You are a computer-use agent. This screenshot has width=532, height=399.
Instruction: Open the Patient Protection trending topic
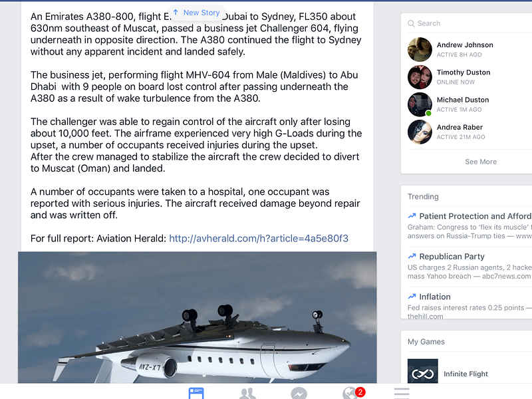click(469, 225)
